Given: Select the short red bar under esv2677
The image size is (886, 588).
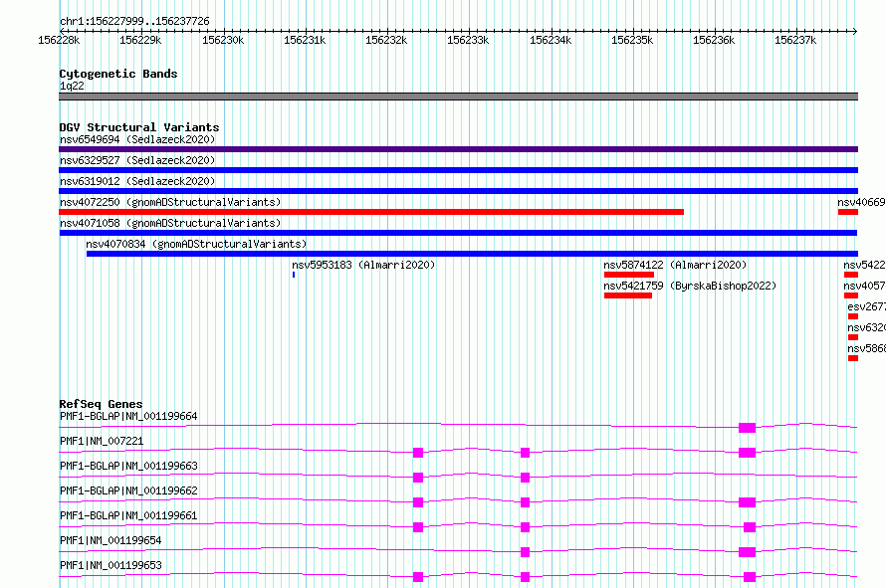Looking at the screenshot, I should pos(853,316).
